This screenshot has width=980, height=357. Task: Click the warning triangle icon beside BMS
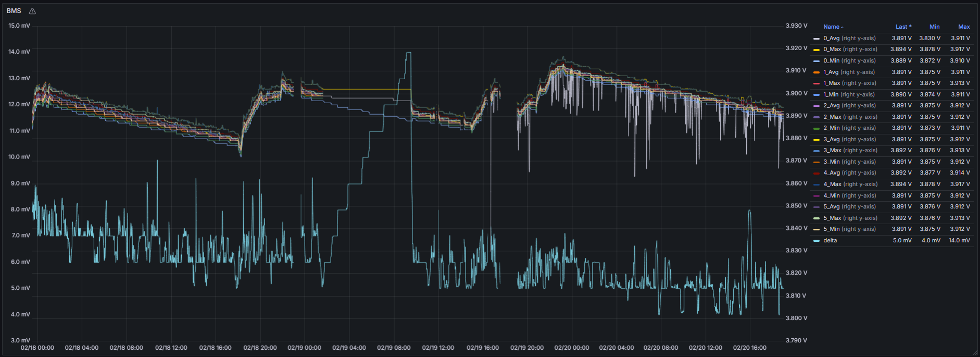(32, 11)
